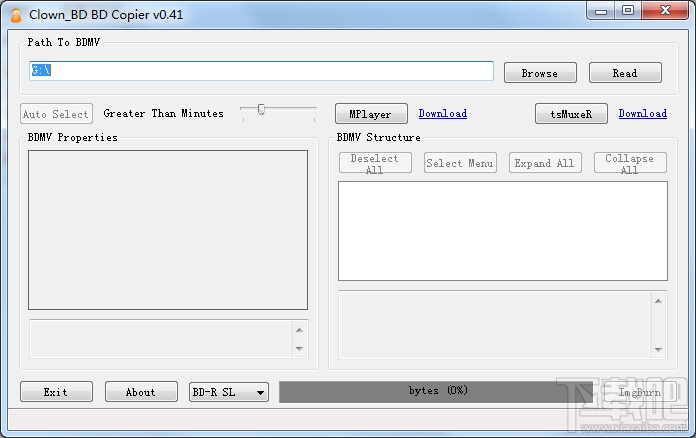Open the BD-R SL media type dropdown

pyautogui.click(x=229, y=392)
